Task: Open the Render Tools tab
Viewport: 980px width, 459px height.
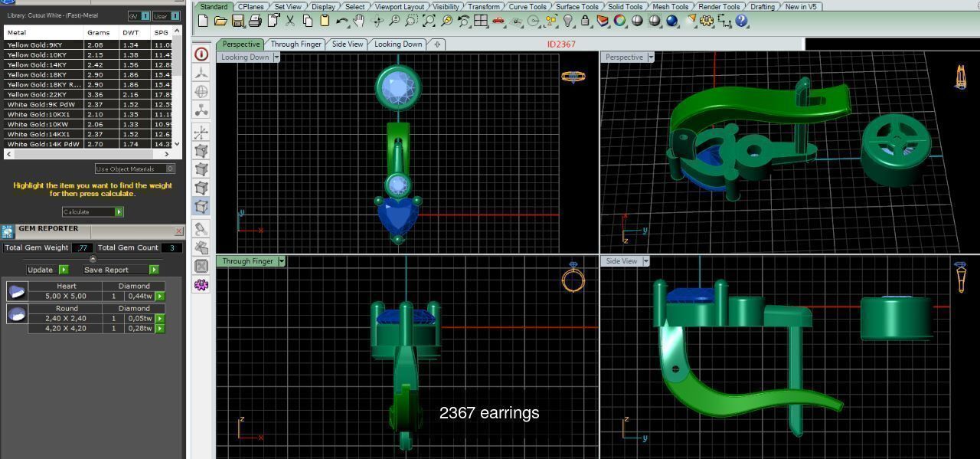Action: pyautogui.click(x=718, y=6)
